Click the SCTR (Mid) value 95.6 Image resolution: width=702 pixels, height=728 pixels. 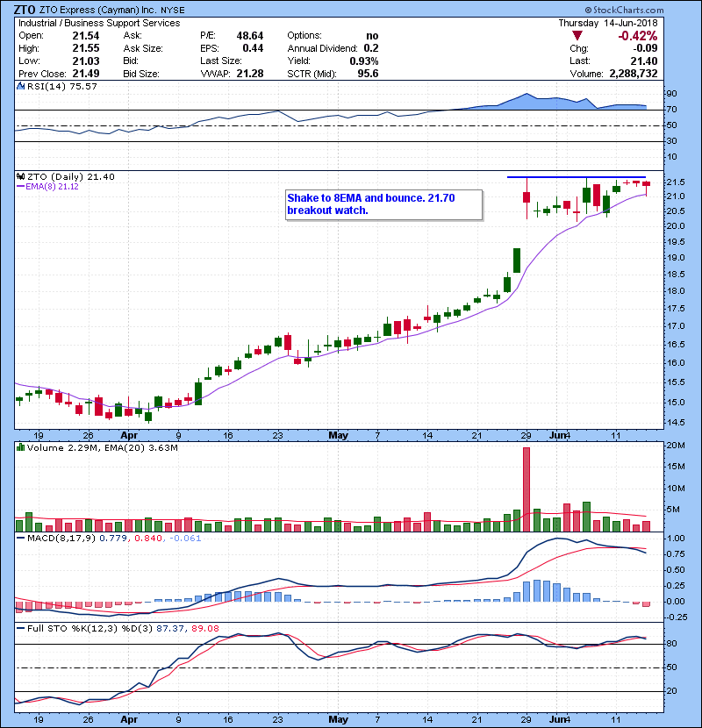pos(368,74)
